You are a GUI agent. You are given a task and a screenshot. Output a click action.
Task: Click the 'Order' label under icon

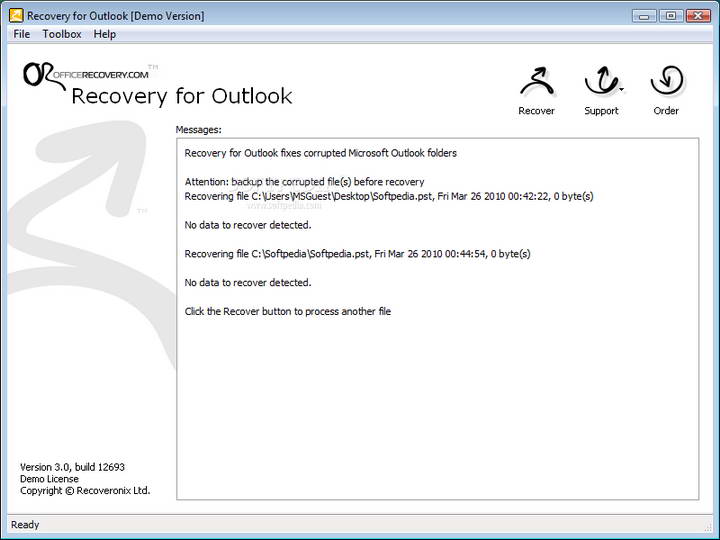(666, 111)
